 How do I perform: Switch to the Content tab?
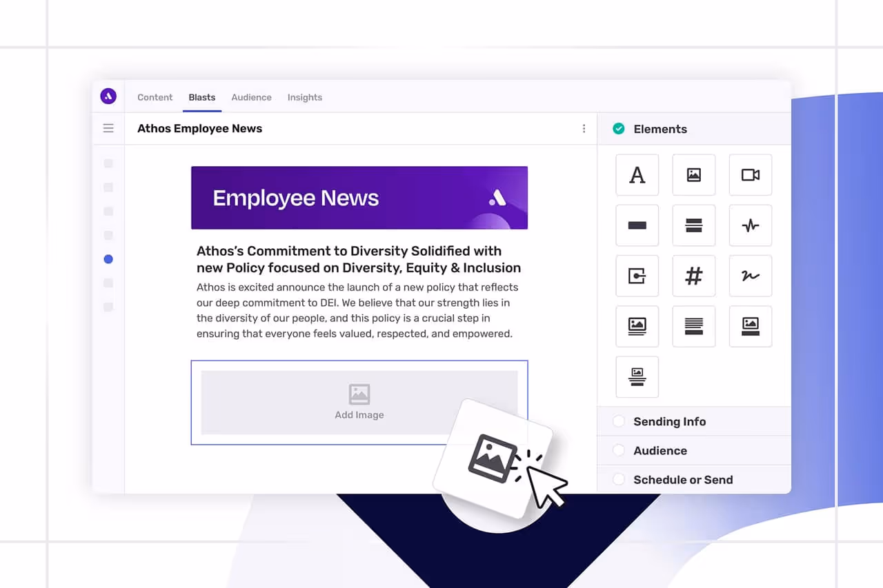click(x=155, y=97)
